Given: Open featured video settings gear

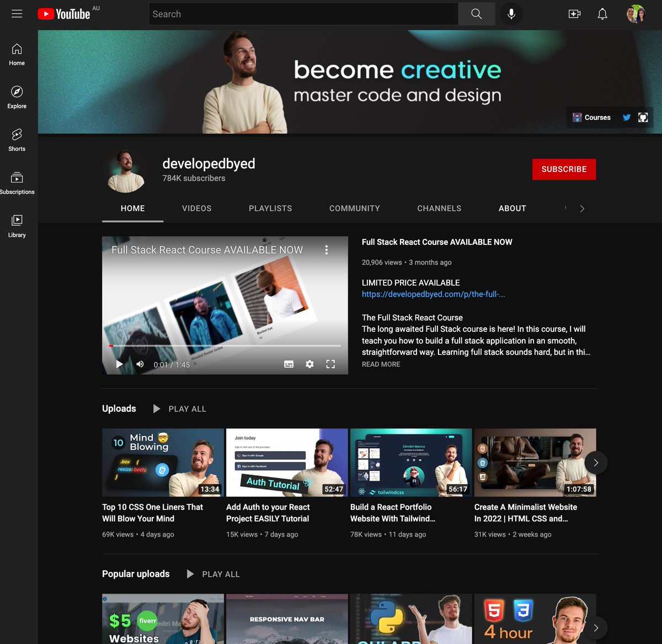Looking at the screenshot, I should tap(309, 364).
